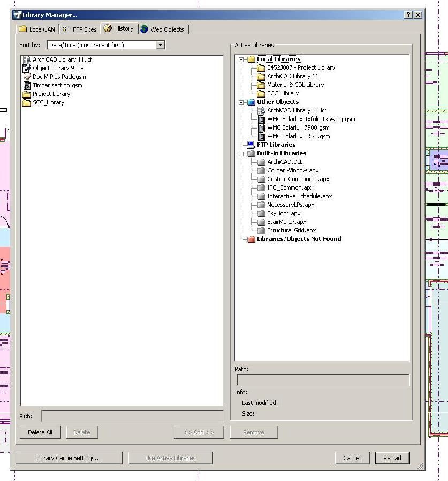Click the Material & GDL Library folder icon
The height and width of the screenshot is (481, 448).
[x=261, y=85]
